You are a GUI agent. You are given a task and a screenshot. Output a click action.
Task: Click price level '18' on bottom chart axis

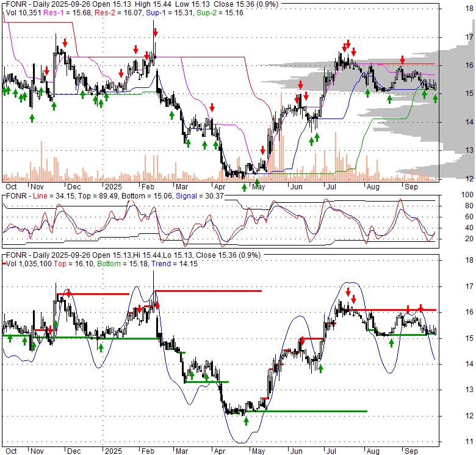(469, 260)
